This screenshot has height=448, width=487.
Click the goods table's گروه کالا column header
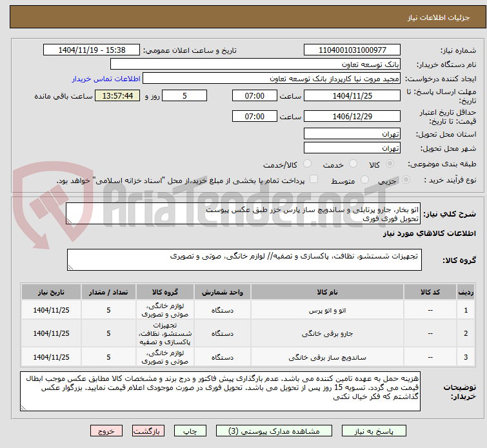[x=165, y=292]
